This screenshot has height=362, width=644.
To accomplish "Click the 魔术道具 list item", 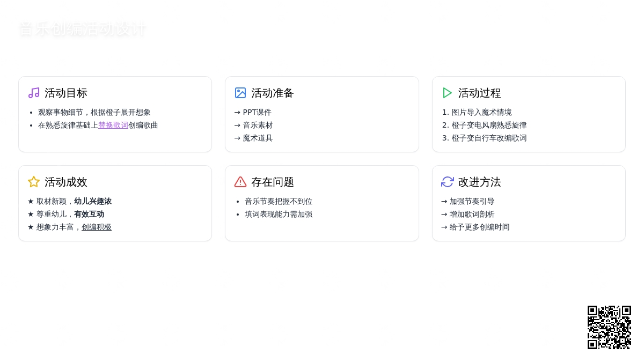I will pyautogui.click(x=258, y=138).
